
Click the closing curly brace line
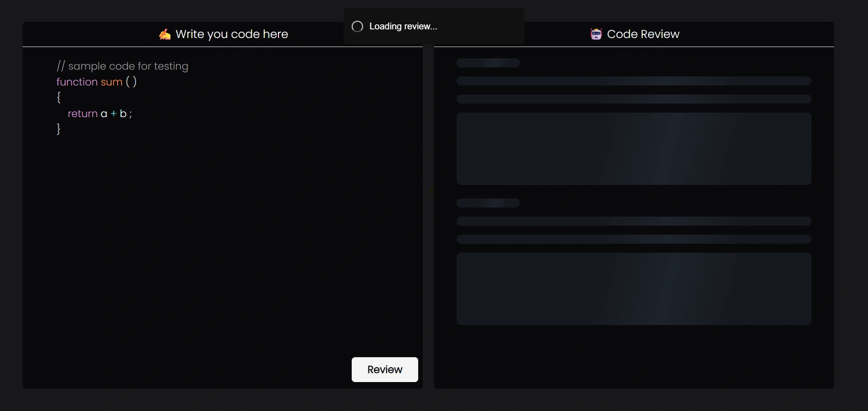(58, 129)
